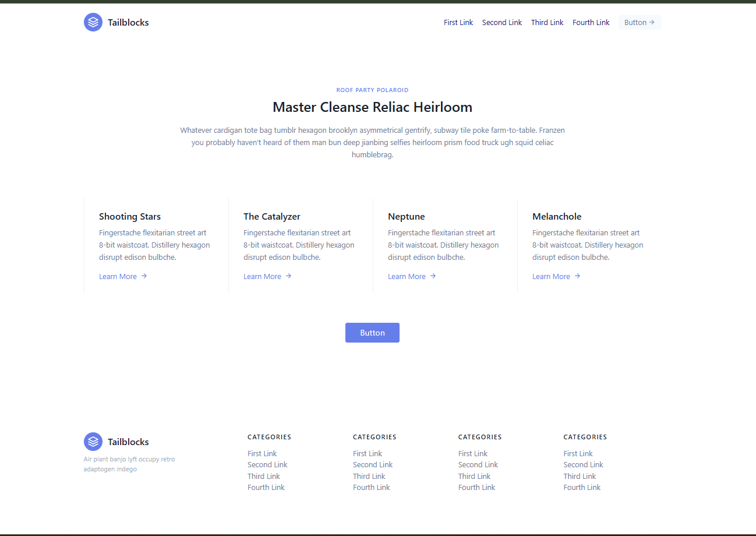Open Third Link in second footer Categories column
Image resolution: width=756 pixels, height=536 pixels.
pos(369,477)
